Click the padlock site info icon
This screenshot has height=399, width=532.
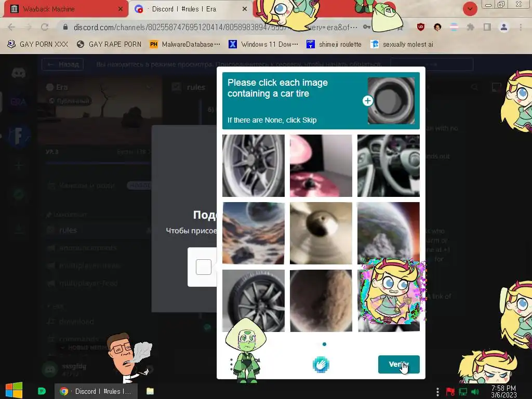[x=65, y=27]
